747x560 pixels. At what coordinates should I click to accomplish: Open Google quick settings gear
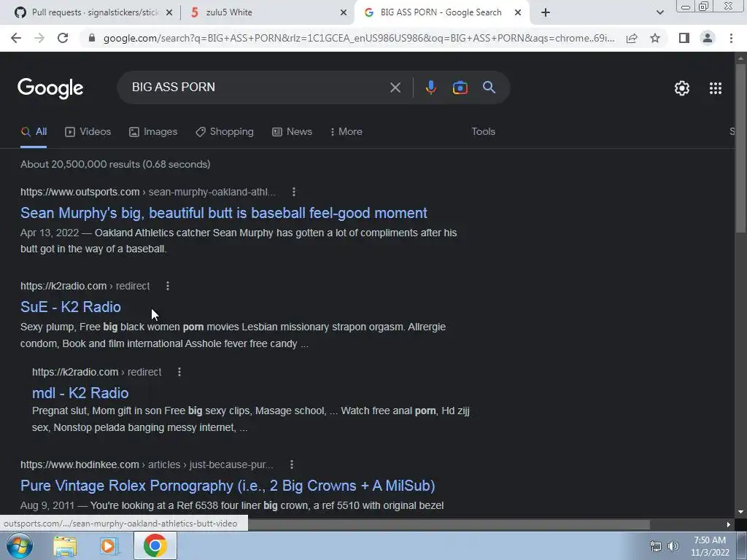[682, 88]
